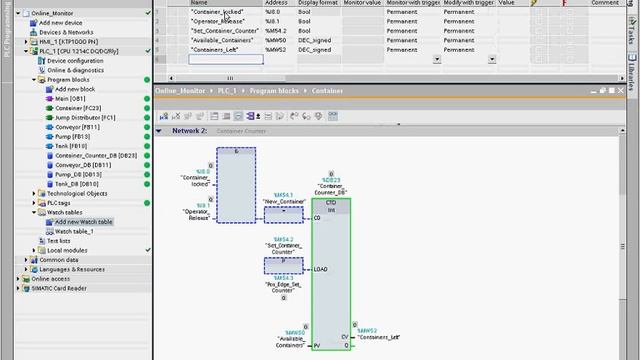The width and height of the screenshot is (640, 360).
Task: Click the green Container [FC23] block icon
Action: [49, 108]
